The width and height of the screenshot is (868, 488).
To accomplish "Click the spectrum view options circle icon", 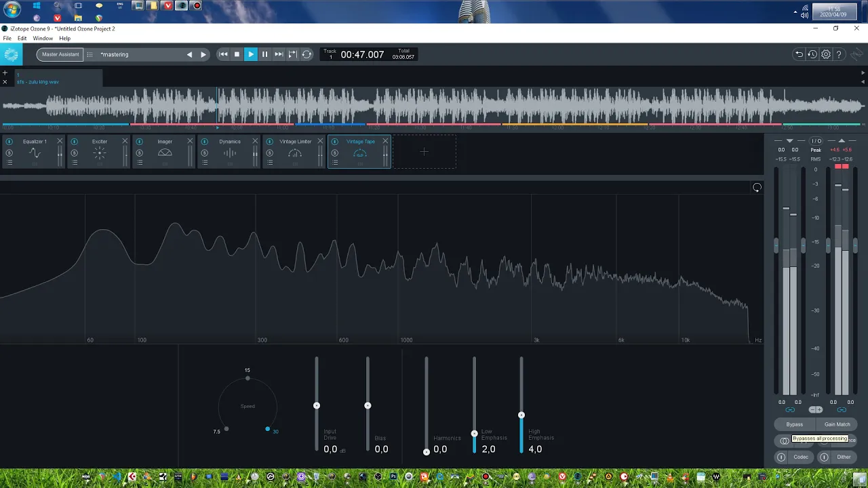I will click(757, 188).
